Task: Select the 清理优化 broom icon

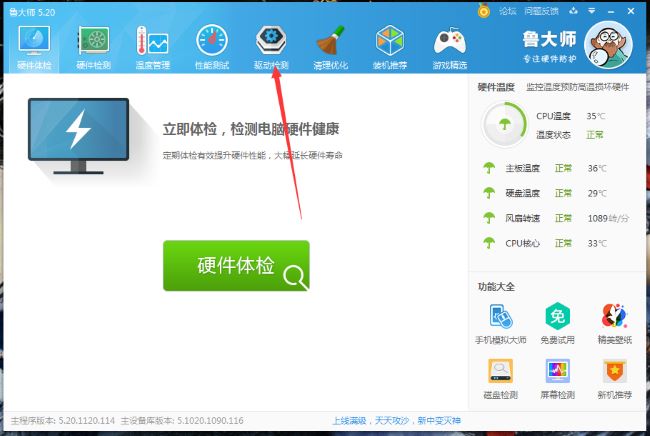Action: point(330,47)
